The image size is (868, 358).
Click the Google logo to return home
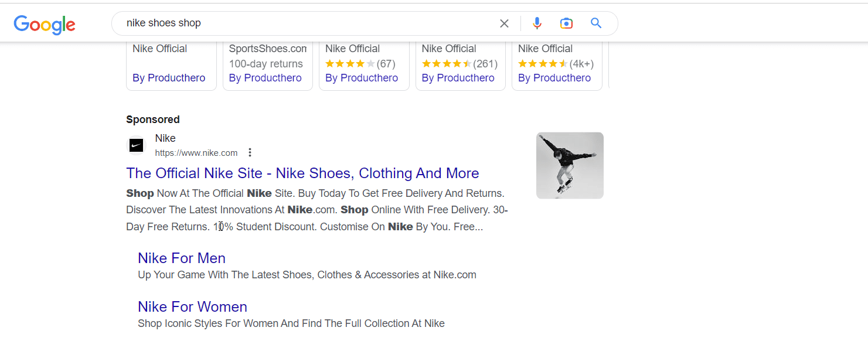click(44, 25)
